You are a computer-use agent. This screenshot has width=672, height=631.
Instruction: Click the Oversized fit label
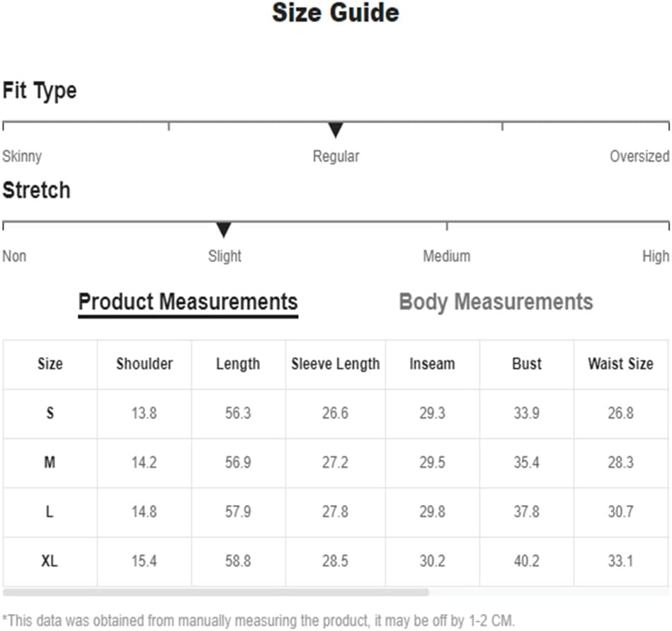point(639,157)
